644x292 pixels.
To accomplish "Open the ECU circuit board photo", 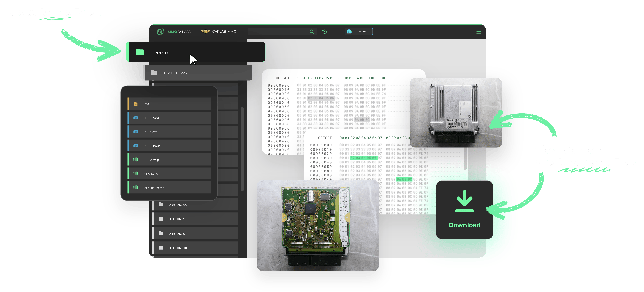I will pos(318,225).
